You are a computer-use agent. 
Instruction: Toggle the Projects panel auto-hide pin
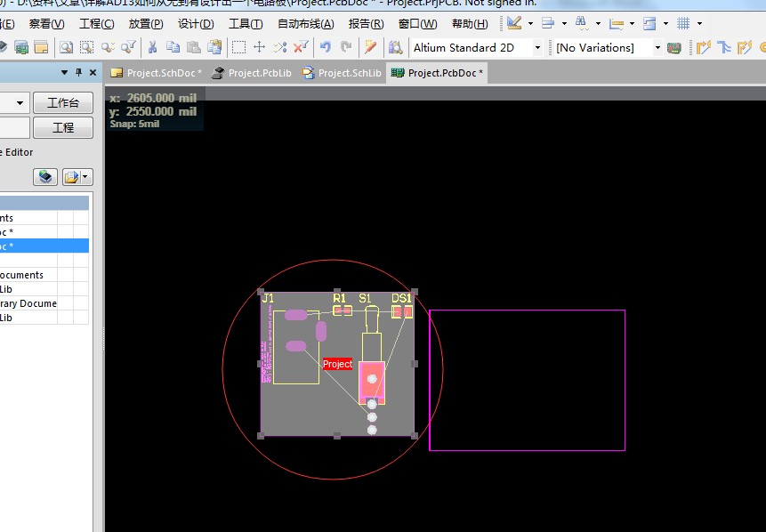click(78, 73)
